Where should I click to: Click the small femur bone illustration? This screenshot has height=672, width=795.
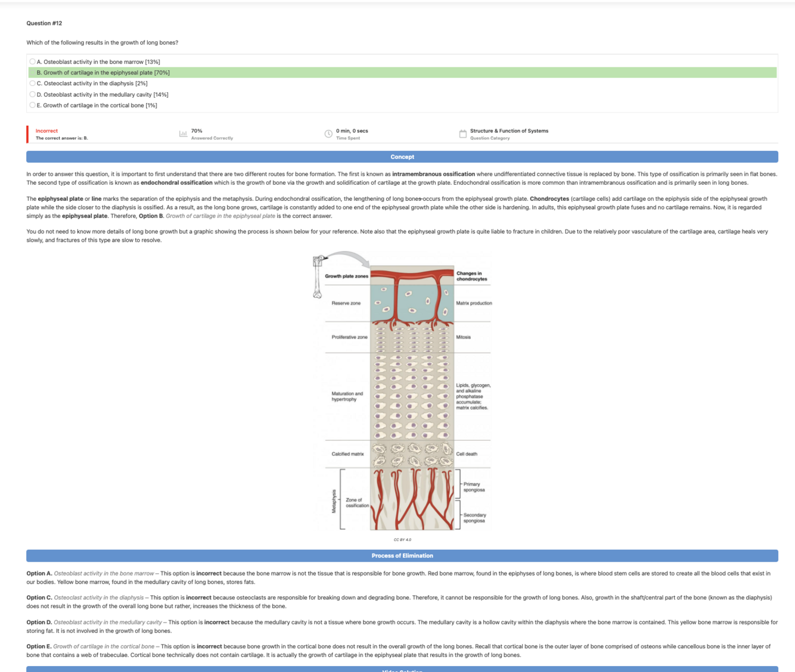[x=318, y=276]
